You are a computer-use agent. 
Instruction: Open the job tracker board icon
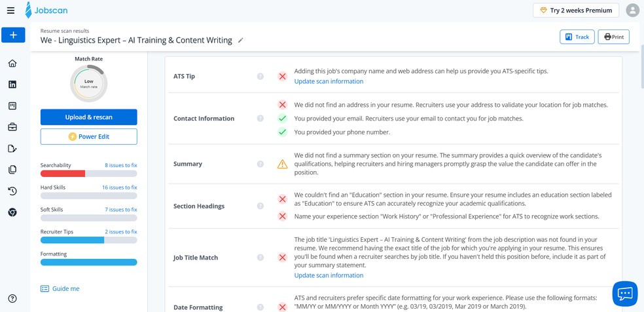click(x=12, y=106)
